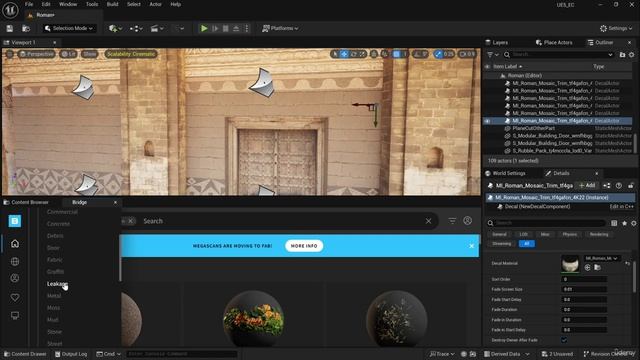The height and width of the screenshot is (360, 640).
Task: Choose the Select objects mode in viewport toolbar
Action: coord(335,54)
